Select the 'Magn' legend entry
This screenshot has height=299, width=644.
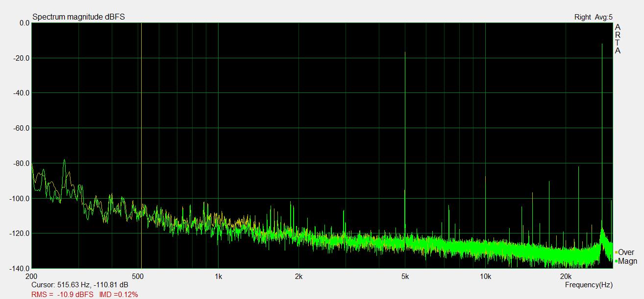(626, 261)
